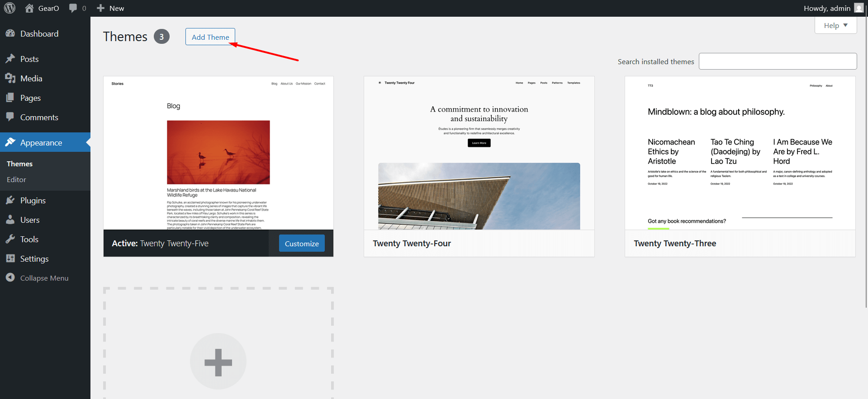Click the Dashboard gauge icon
The width and height of the screenshot is (868, 399).
(10, 33)
